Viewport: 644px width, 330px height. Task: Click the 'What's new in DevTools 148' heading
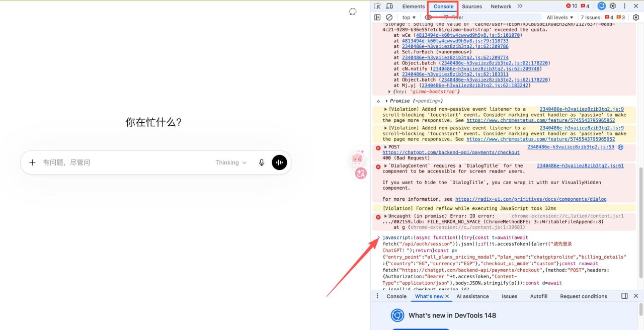point(452,315)
